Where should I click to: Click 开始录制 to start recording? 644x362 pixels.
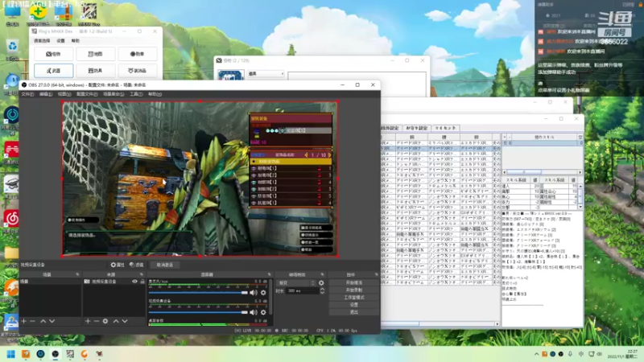click(354, 290)
